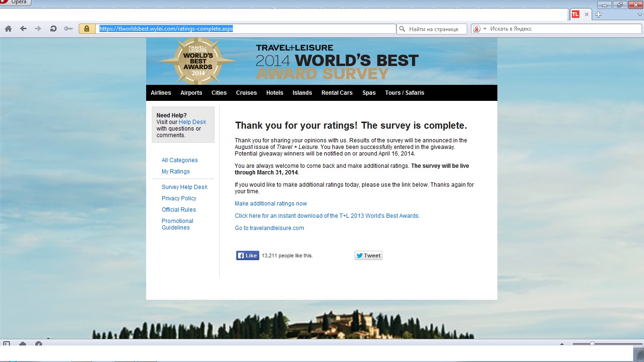Open the Survey Help Desk link
This screenshot has height=362, width=644.
185,187
